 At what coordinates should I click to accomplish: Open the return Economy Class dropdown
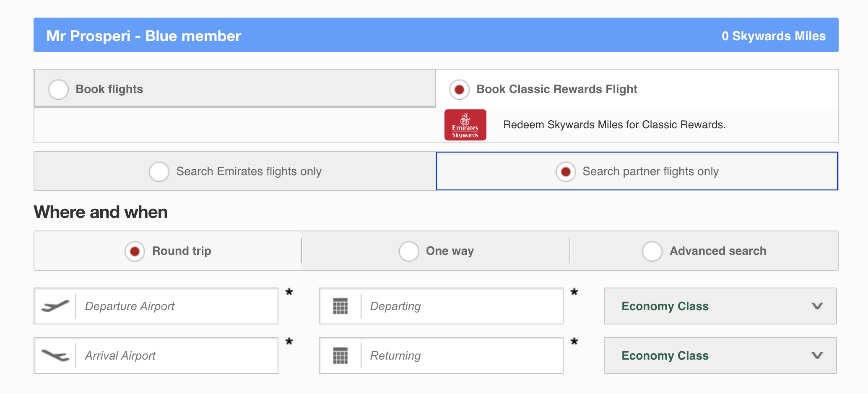pos(720,355)
